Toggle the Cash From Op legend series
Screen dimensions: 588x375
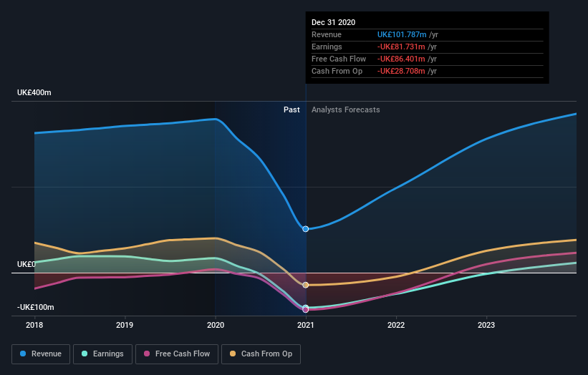tap(261, 354)
